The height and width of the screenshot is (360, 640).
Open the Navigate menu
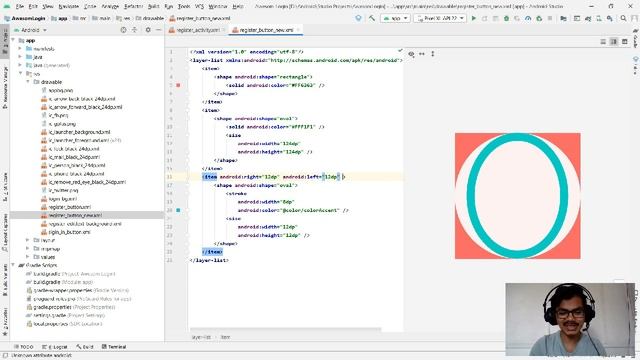[68, 7]
